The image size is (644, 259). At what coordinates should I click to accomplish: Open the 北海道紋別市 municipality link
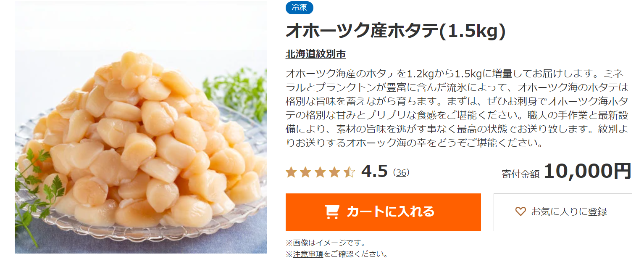point(315,54)
